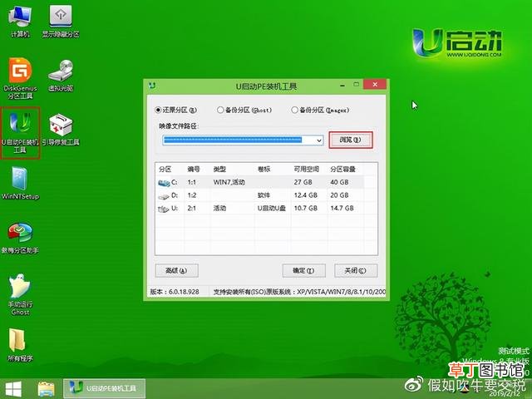Maximize the U启动PE装机工具 window
Screen dimensions: 532x399
(x=356, y=84)
